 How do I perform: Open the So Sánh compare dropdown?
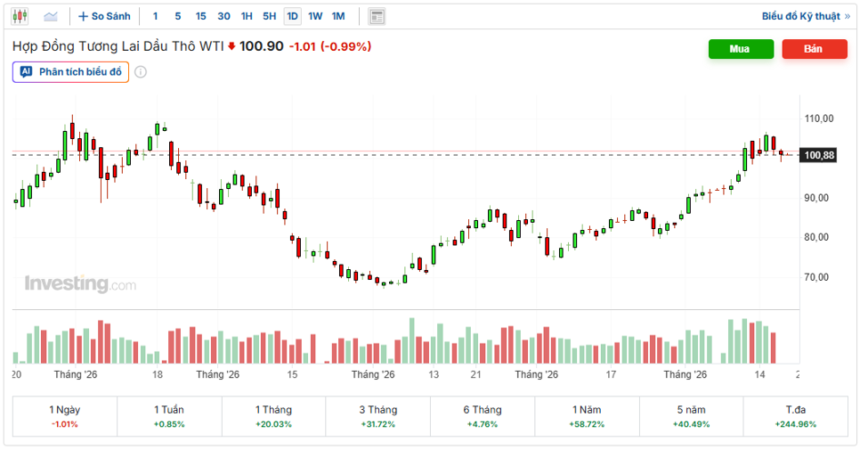(x=105, y=17)
